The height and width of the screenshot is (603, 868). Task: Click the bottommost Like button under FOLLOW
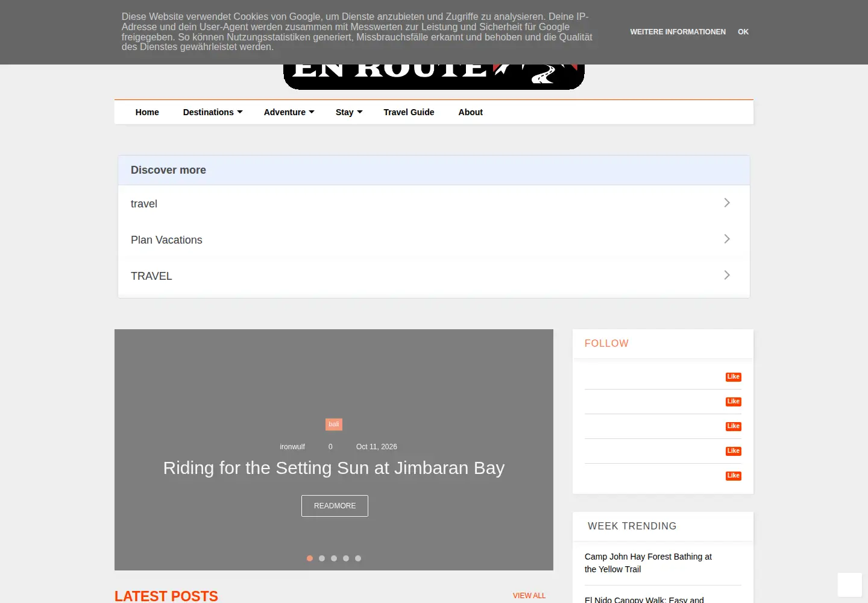(734, 476)
